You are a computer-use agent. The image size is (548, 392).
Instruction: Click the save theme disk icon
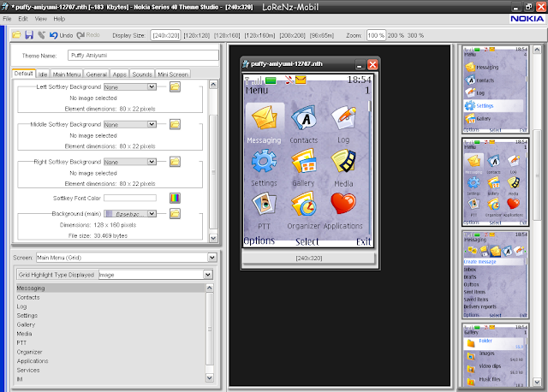28,35
